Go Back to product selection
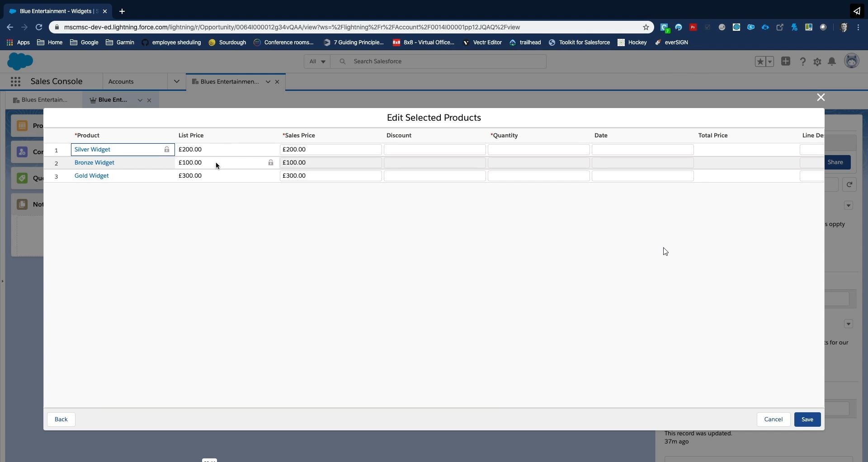The height and width of the screenshot is (462, 868). click(61, 420)
